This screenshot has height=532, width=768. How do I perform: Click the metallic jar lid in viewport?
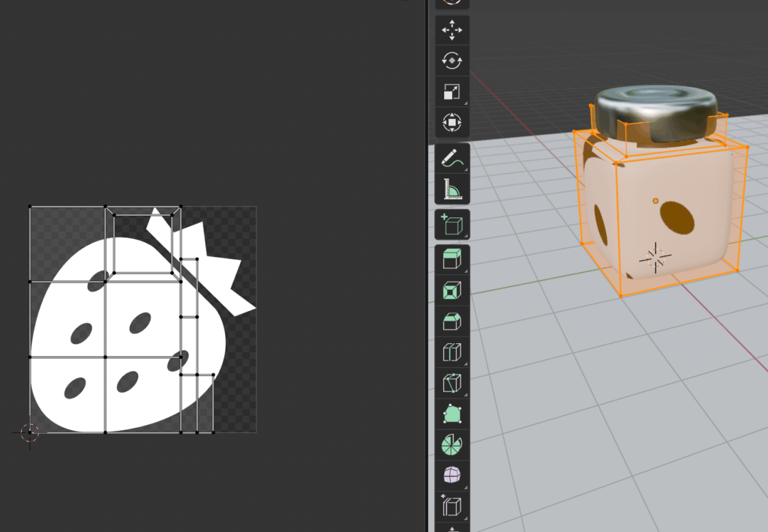653,112
